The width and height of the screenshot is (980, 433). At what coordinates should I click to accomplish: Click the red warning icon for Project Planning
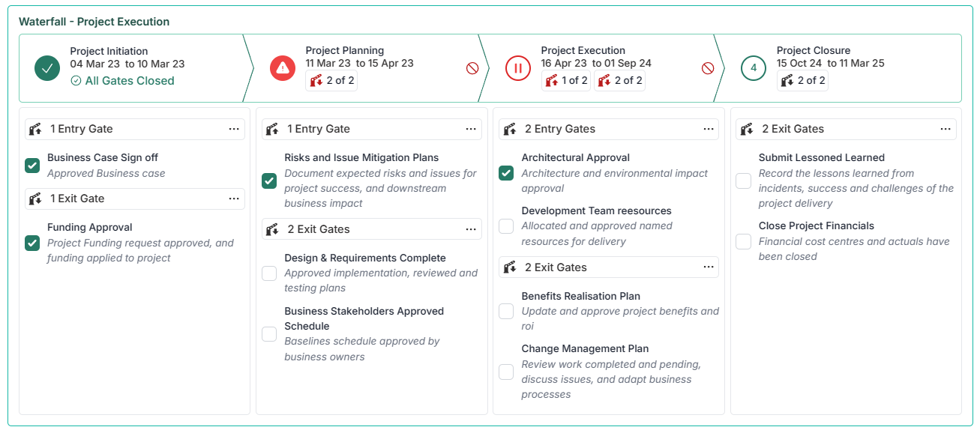(x=282, y=68)
